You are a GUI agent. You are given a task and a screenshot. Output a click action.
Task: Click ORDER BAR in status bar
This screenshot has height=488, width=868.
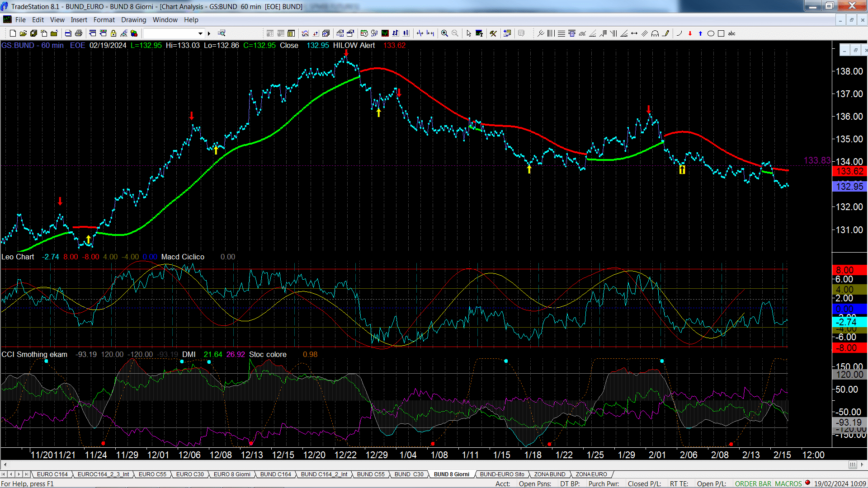753,483
